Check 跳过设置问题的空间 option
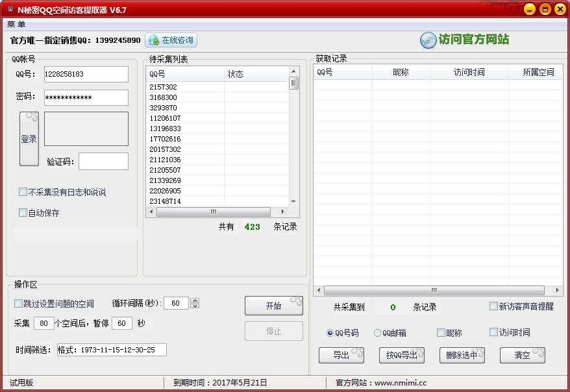 click(18, 303)
